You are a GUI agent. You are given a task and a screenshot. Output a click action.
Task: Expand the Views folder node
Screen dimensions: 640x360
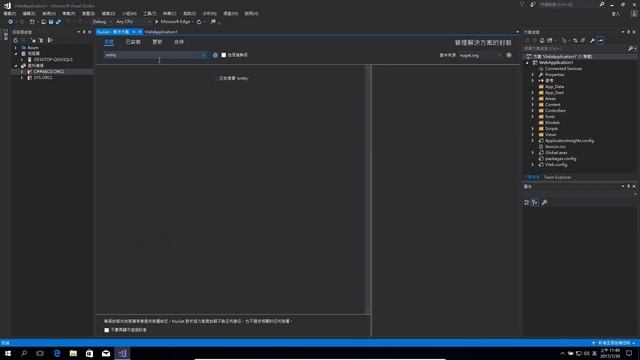click(x=533, y=134)
